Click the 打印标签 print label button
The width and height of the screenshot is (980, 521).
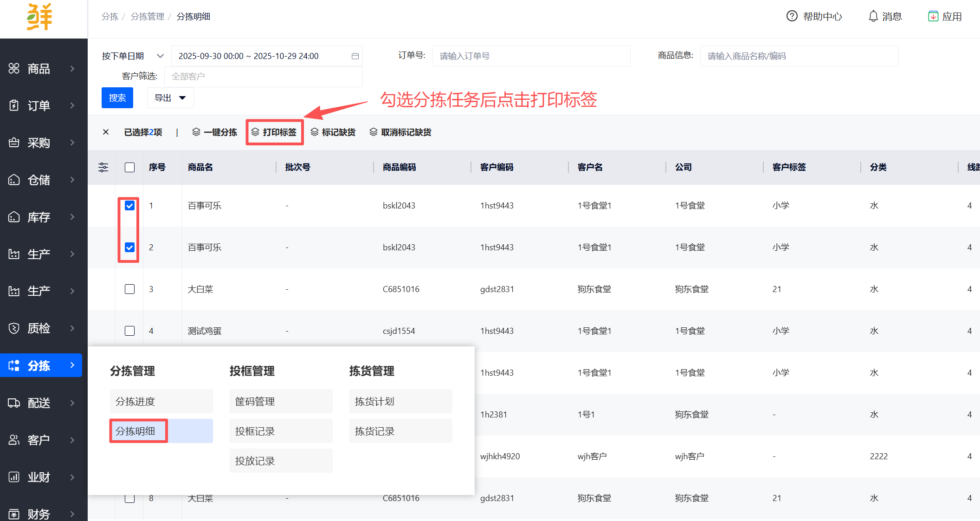(x=274, y=132)
